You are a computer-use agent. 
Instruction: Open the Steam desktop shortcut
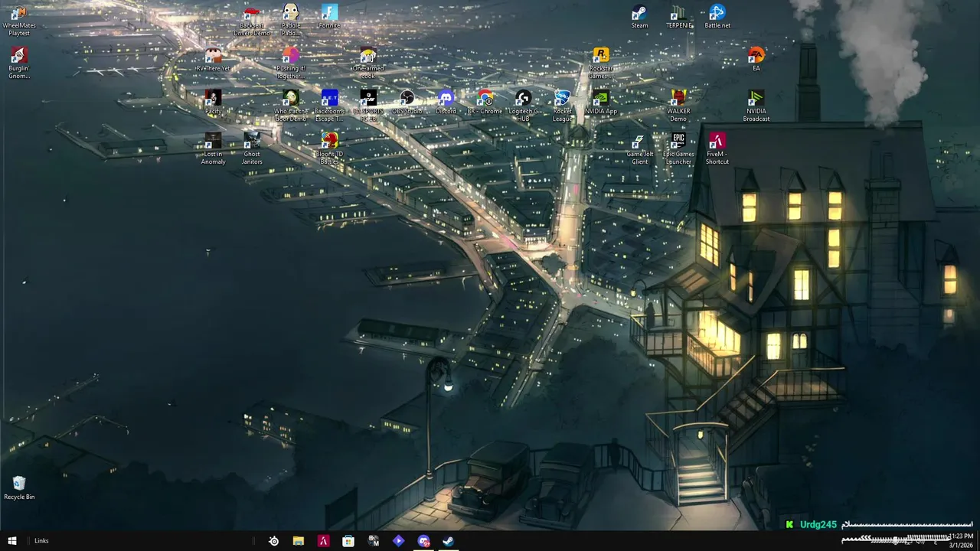pos(639,17)
